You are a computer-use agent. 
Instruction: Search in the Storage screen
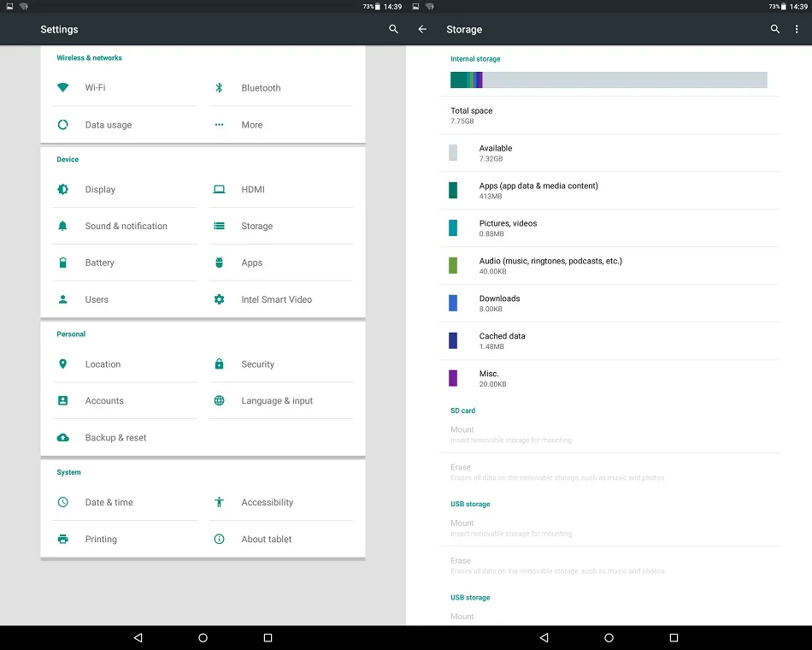coord(774,29)
